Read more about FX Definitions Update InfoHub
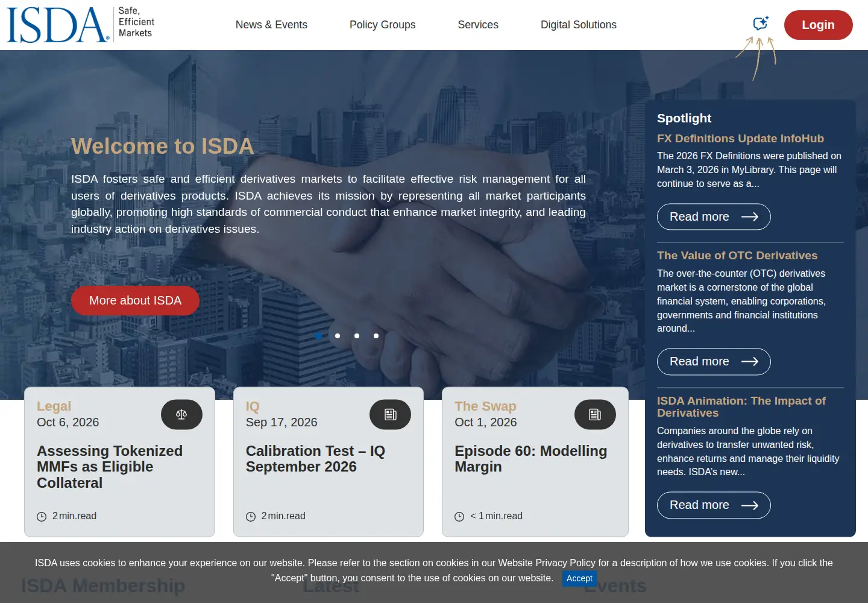 coord(714,216)
